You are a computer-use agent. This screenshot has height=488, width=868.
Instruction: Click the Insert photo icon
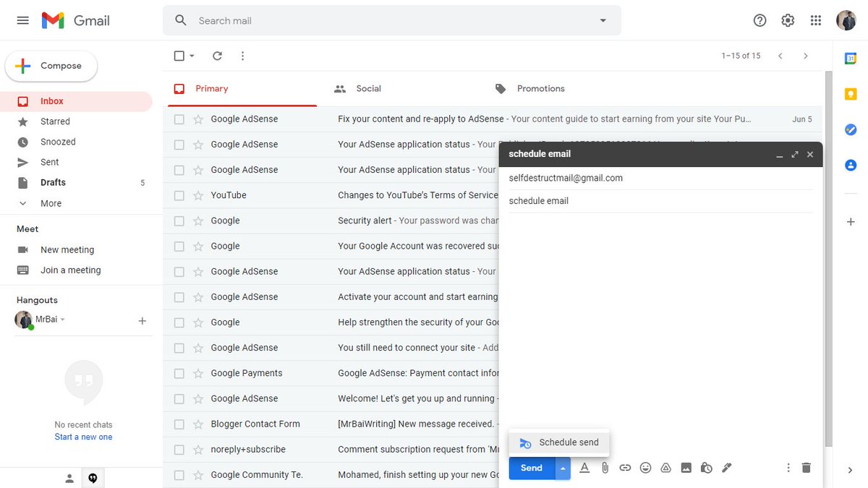686,468
